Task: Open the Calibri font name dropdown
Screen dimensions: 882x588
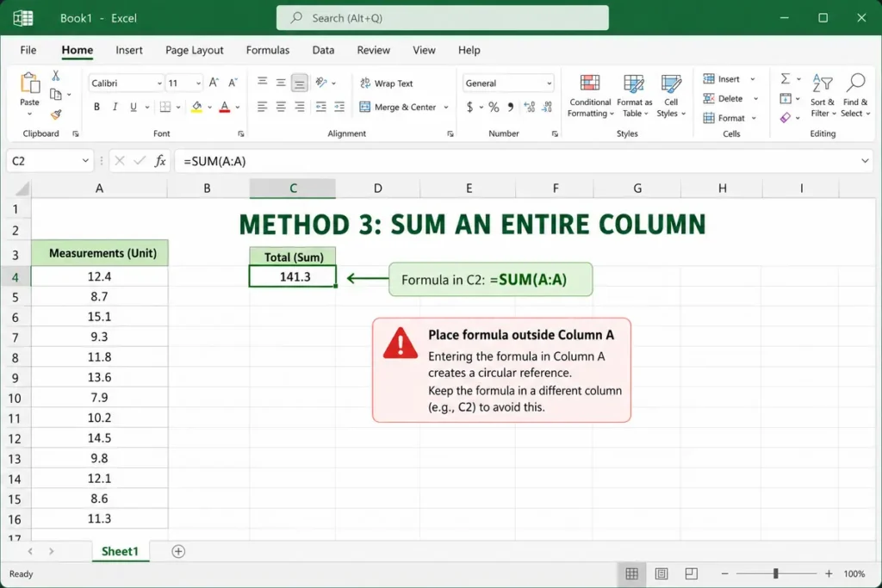Action: (x=159, y=84)
